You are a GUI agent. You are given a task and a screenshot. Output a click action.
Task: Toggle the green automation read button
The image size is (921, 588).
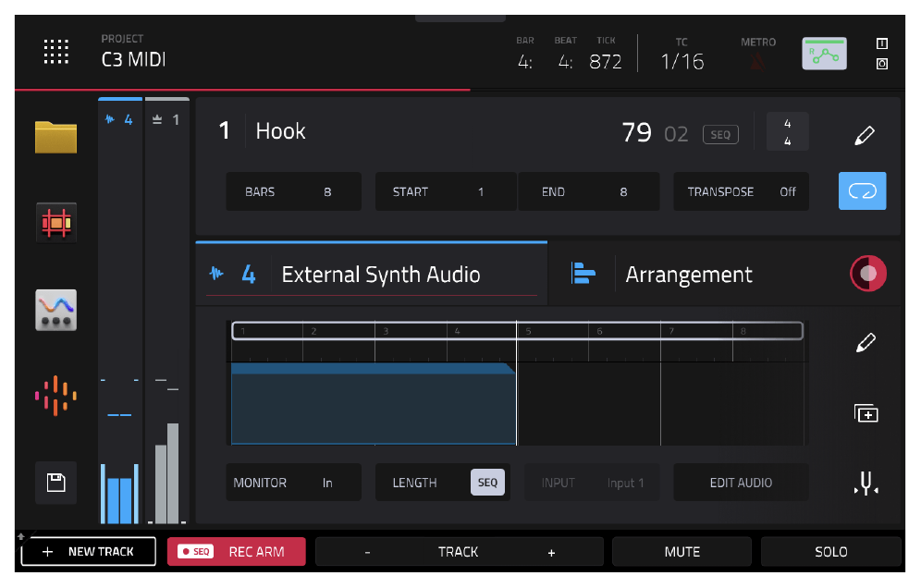[824, 54]
